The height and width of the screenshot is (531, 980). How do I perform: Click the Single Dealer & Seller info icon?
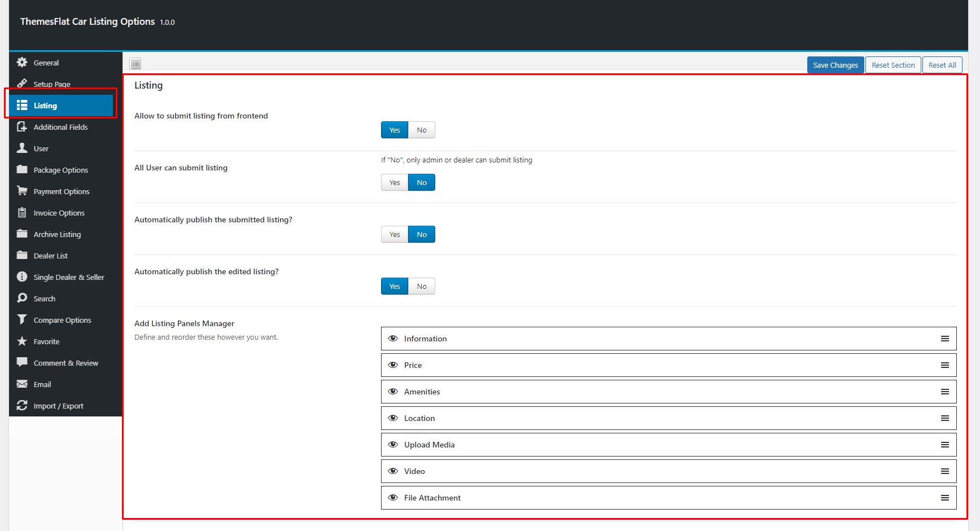[22, 277]
